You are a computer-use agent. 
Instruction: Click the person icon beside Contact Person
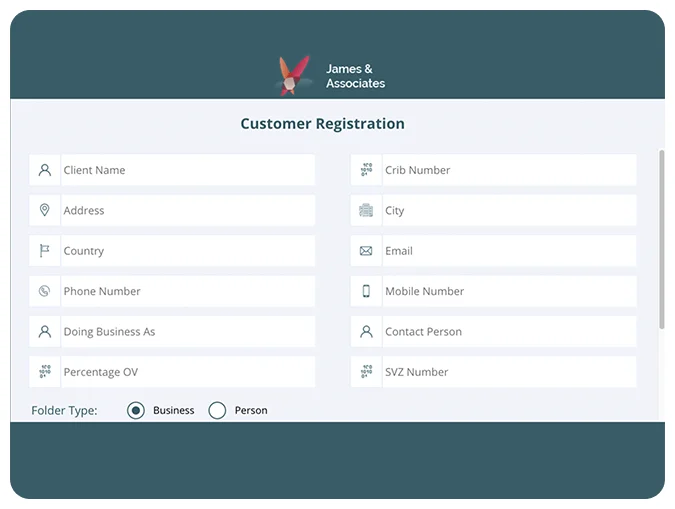click(x=366, y=332)
